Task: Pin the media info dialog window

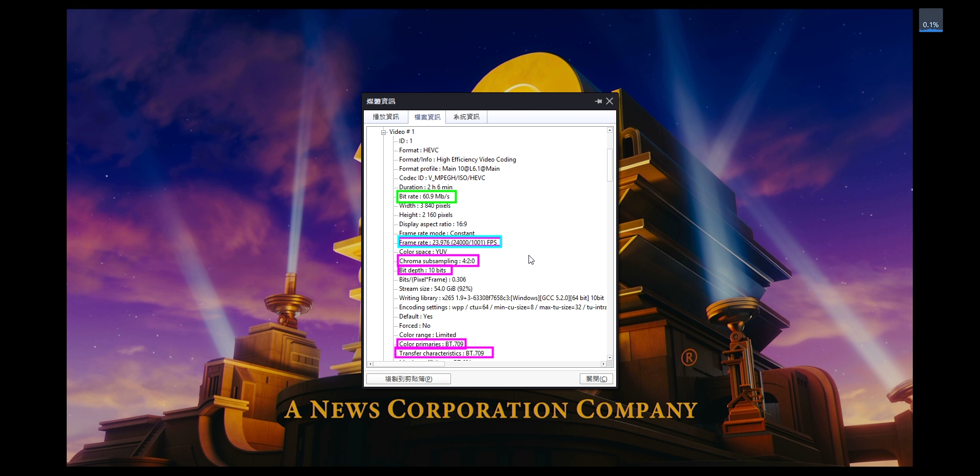Action: pos(598,102)
